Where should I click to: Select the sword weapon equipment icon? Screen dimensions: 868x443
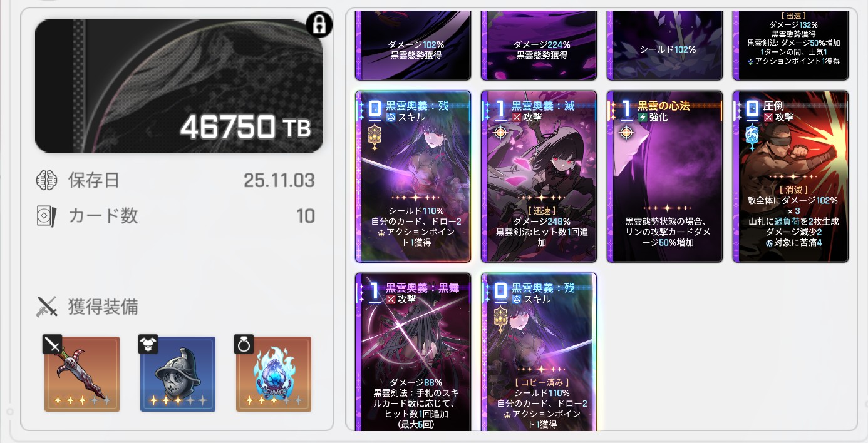click(x=82, y=374)
